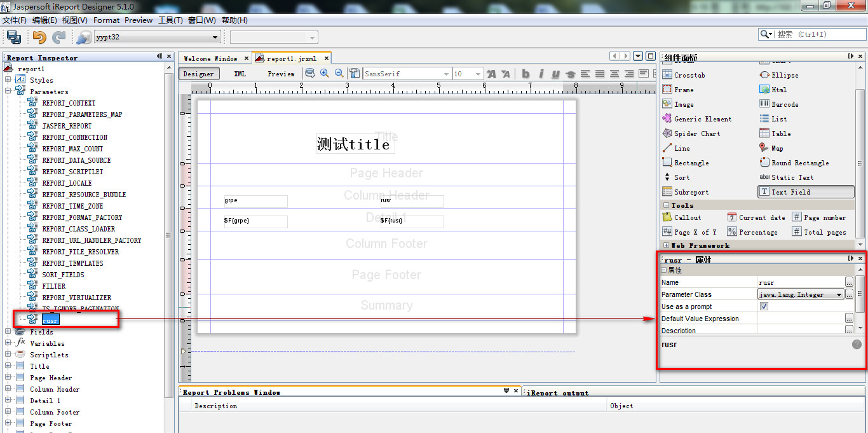Open the 工具(T) menu
This screenshot has height=433, width=868.
click(170, 20)
